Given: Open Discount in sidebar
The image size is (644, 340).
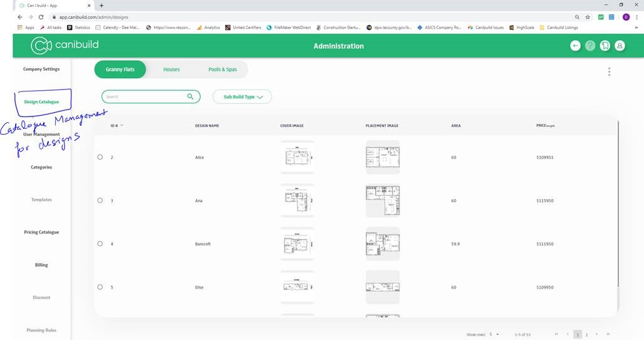Looking at the screenshot, I should pyautogui.click(x=41, y=297).
